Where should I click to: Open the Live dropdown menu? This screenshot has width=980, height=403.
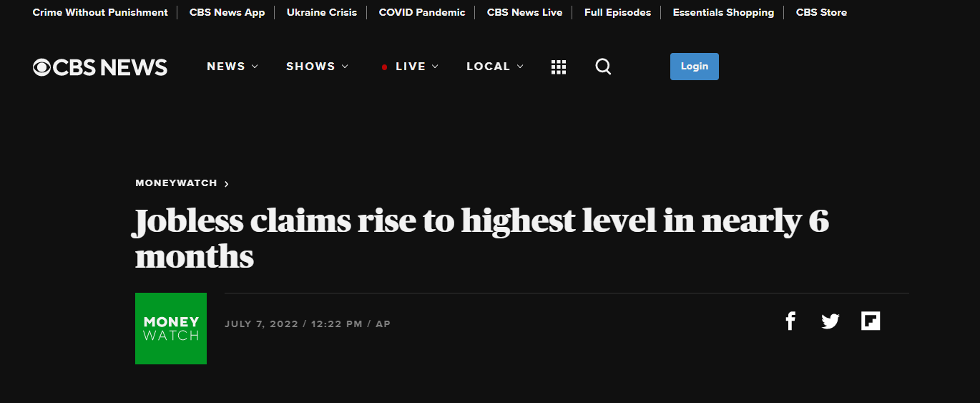coord(410,67)
